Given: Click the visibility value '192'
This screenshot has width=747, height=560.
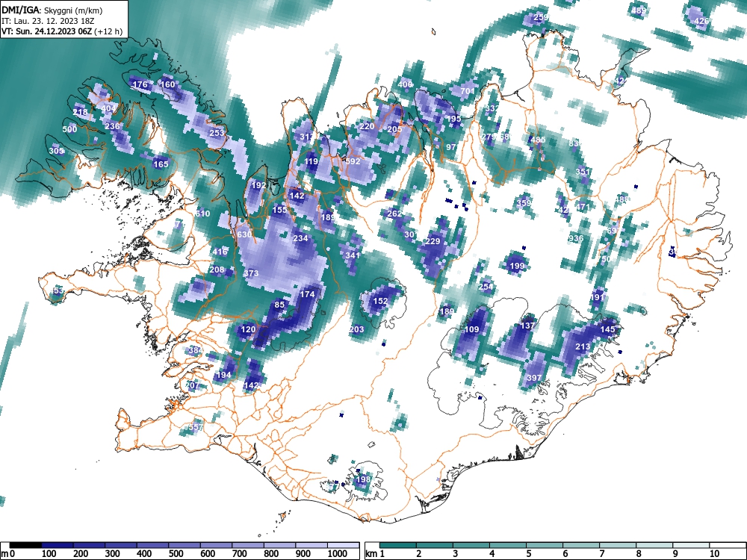Looking at the screenshot, I should pos(258,185).
